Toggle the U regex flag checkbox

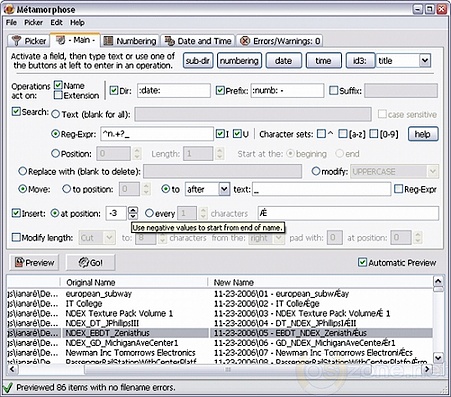237,134
